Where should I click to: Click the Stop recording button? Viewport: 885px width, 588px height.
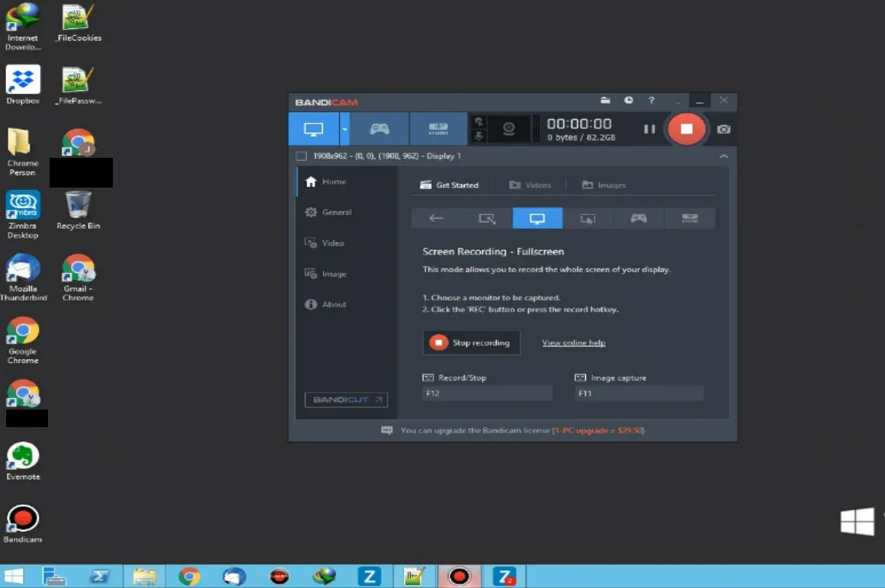(471, 343)
